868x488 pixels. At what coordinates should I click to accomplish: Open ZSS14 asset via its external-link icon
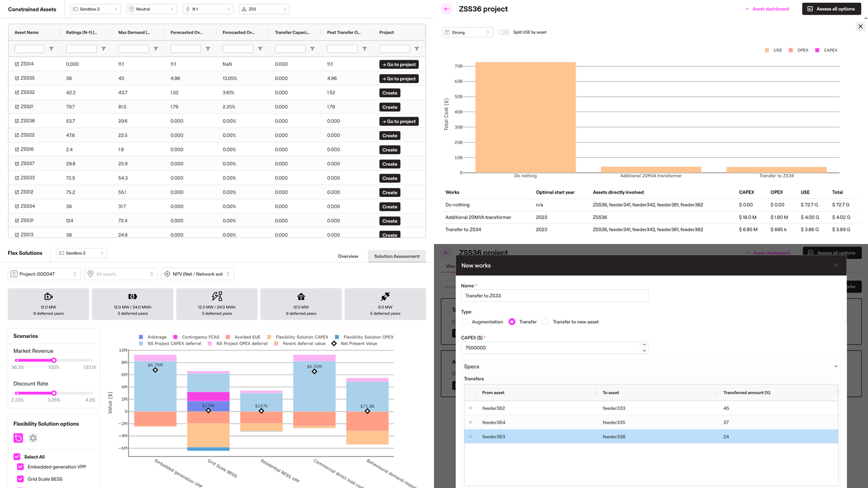pos(17,64)
